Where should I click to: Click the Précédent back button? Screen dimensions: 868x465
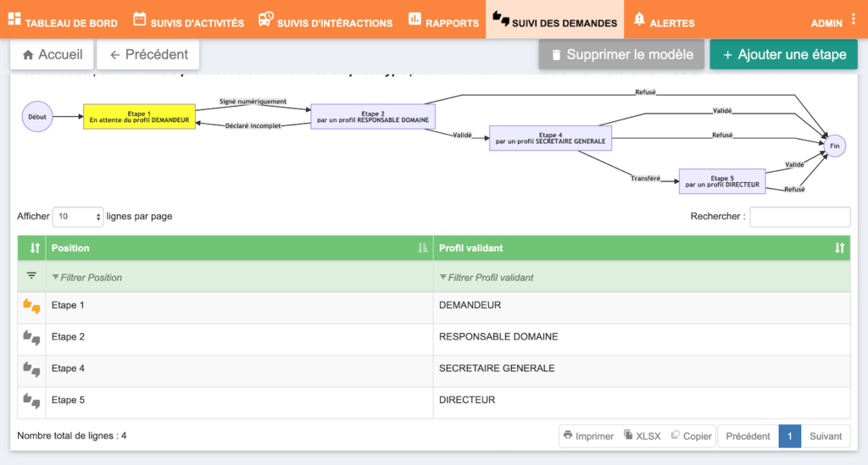coord(148,54)
